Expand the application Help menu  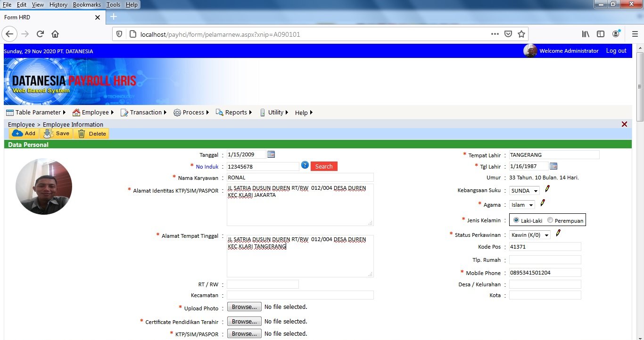pyautogui.click(x=304, y=113)
